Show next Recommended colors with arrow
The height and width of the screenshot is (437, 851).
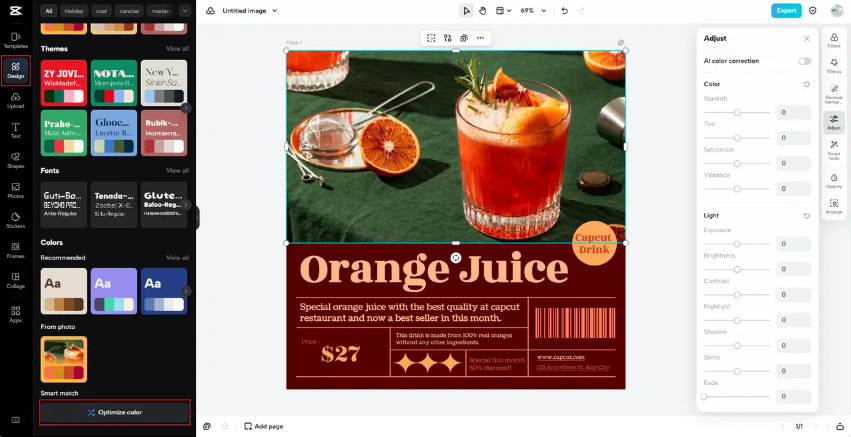pos(186,291)
